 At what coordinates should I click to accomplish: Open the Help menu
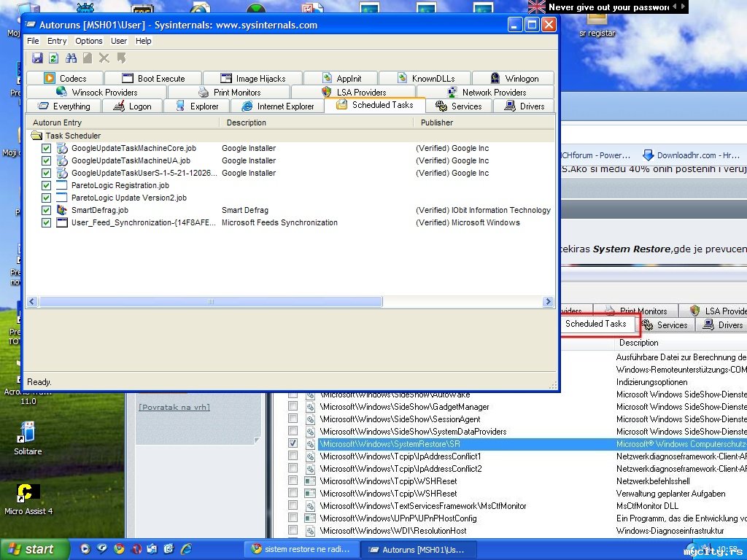(144, 41)
